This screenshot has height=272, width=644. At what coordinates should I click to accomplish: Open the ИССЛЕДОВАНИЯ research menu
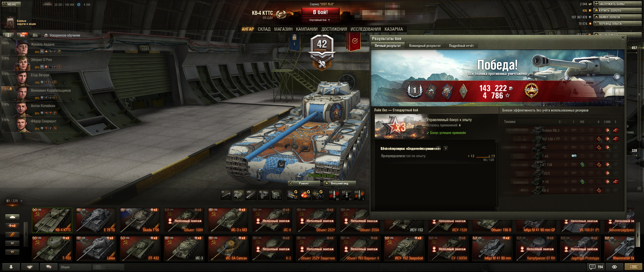tap(366, 29)
